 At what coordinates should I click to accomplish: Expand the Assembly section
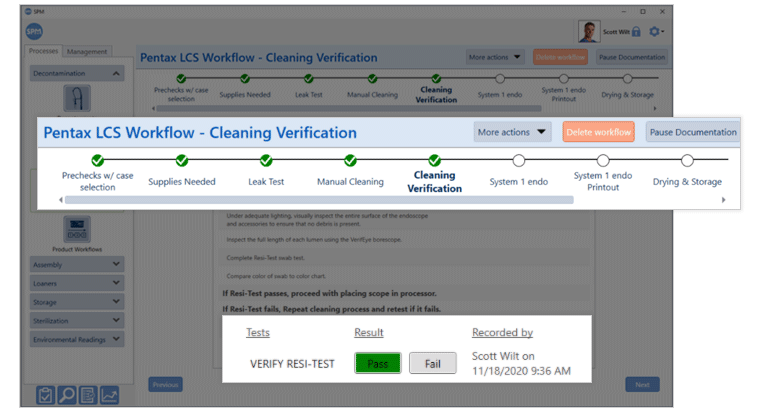77,265
